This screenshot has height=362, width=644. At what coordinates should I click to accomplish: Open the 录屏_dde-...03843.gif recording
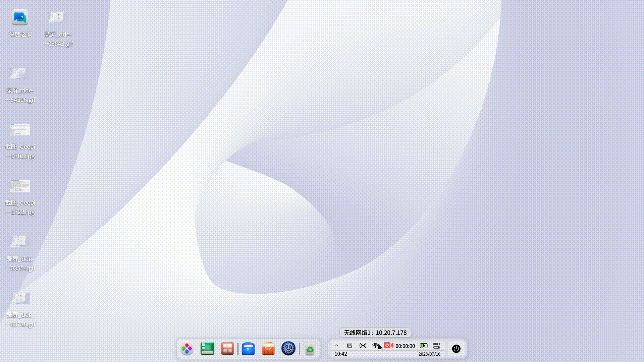[x=57, y=17]
